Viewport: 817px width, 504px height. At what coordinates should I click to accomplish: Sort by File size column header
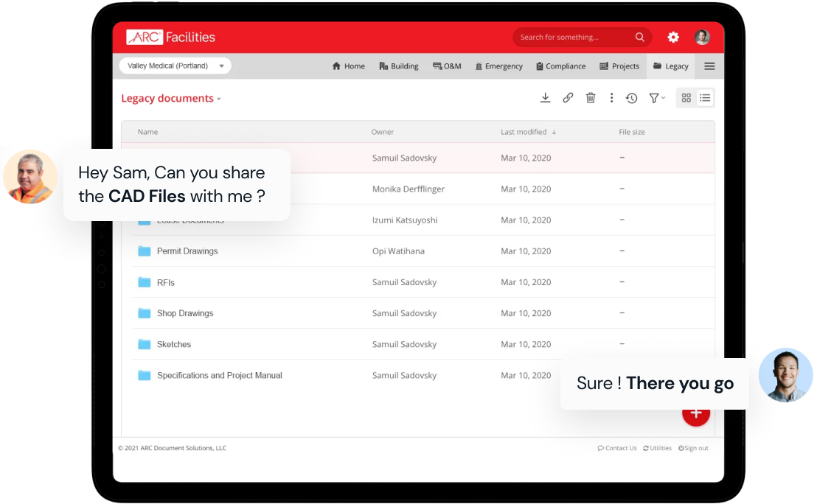(x=631, y=132)
